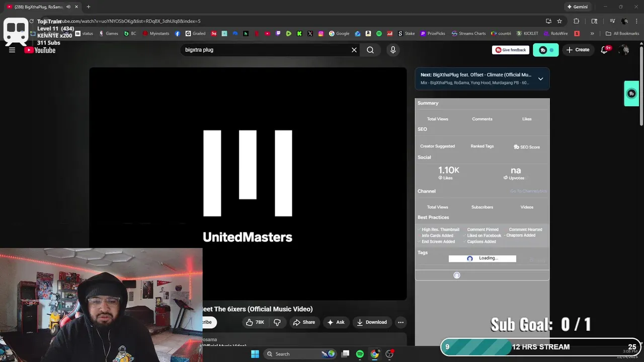Follow the 'Go To Channelytics' link
Image resolution: width=644 pixels, height=362 pixels.
[528, 191]
